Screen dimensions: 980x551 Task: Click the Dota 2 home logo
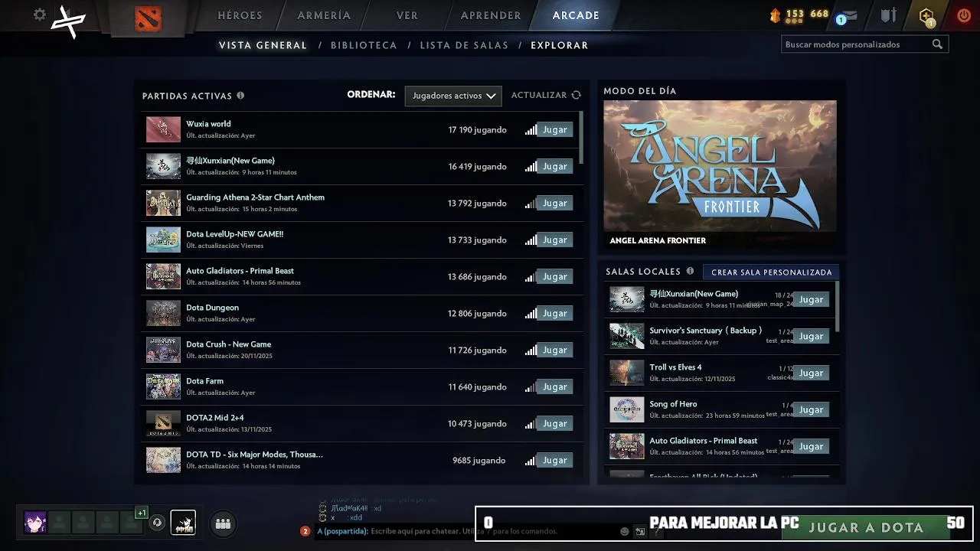click(x=149, y=18)
